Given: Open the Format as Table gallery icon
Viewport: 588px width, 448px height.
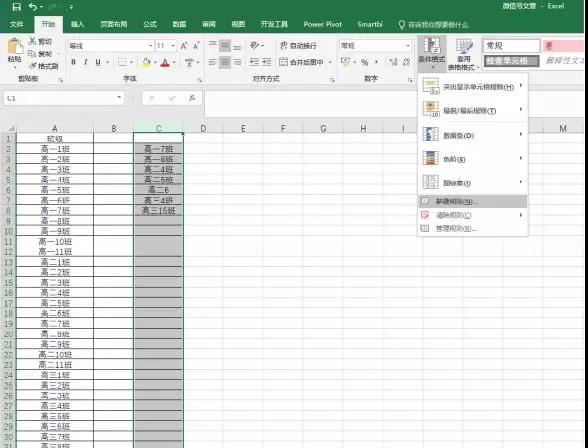Looking at the screenshot, I should coord(464,46).
